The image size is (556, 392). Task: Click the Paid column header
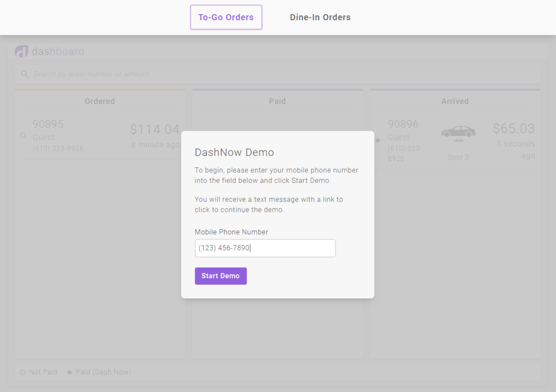tap(277, 102)
